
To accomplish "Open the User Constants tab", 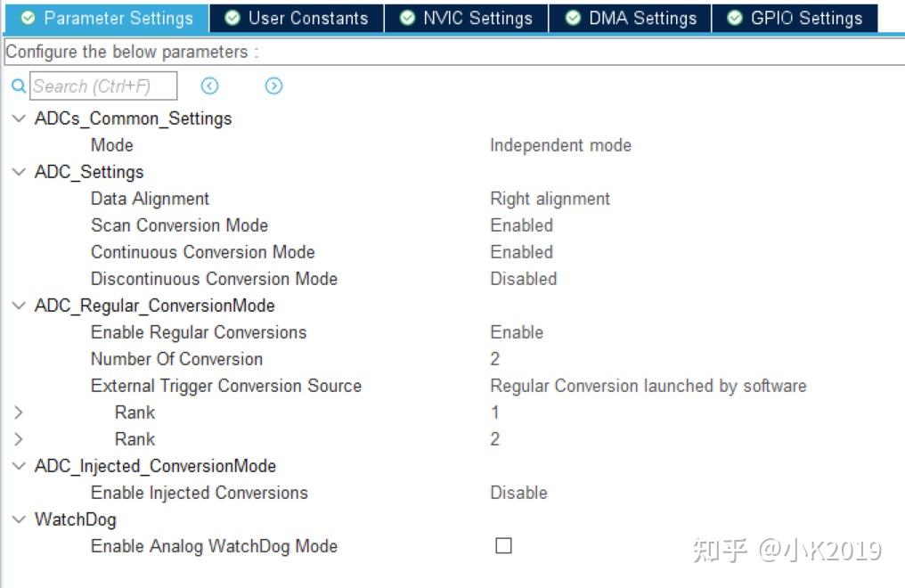I will pos(297,17).
